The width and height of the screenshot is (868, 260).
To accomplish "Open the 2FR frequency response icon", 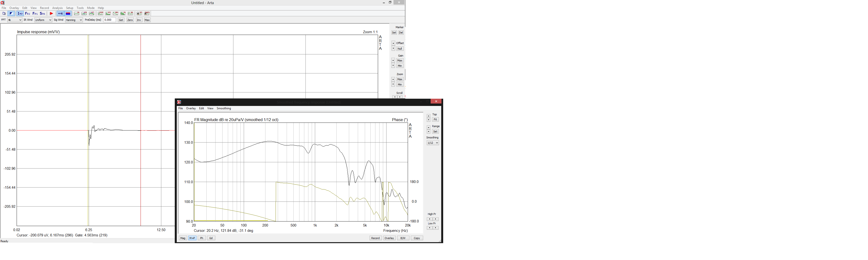I will (x=84, y=13).
